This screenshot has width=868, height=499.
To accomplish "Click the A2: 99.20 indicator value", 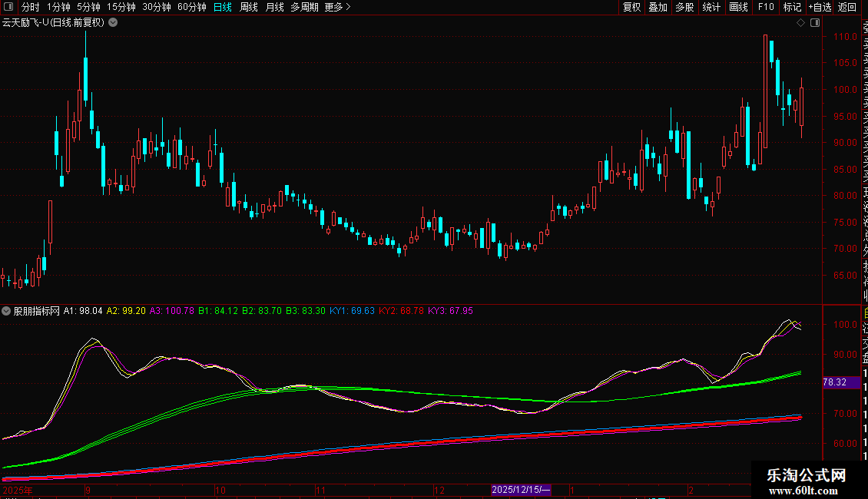I will (126, 311).
